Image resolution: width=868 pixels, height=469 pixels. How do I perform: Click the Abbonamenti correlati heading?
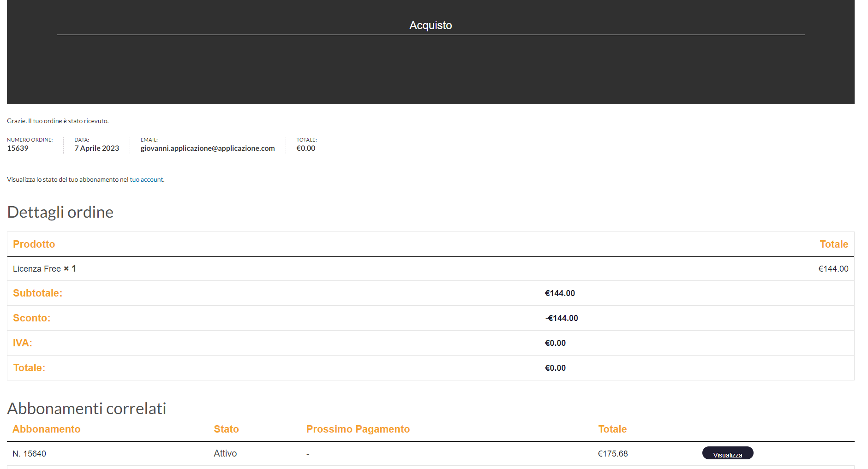[x=87, y=409]
